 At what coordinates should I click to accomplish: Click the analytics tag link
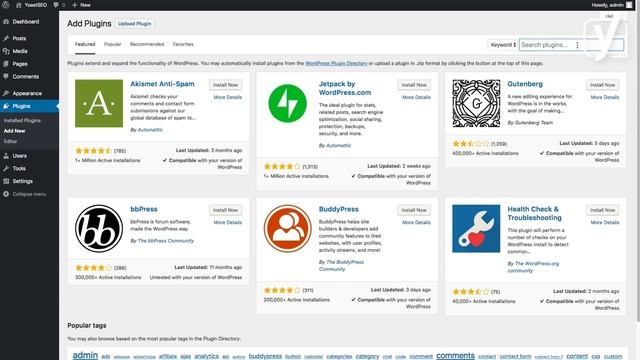pyautogui.click(x=207, y=356)
